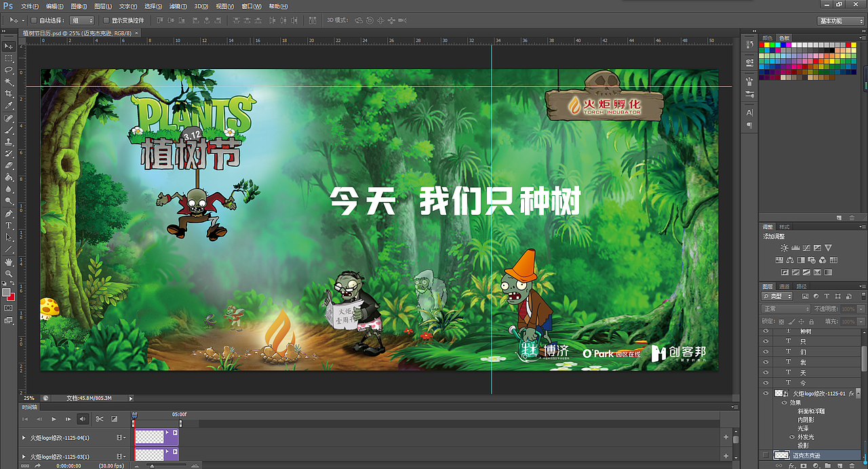
Task: Click the timeline playhead marker
Action: 134,414
